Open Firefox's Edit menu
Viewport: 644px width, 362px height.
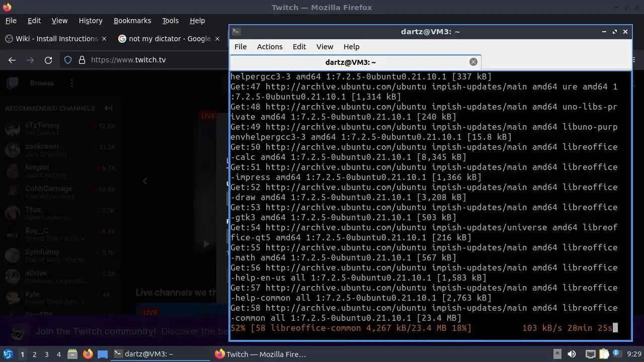point(34,21)
